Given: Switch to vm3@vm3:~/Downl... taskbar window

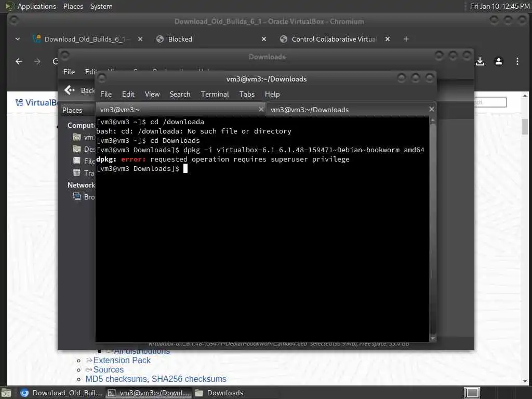Looking at the screenshot, I should [149, 393].
